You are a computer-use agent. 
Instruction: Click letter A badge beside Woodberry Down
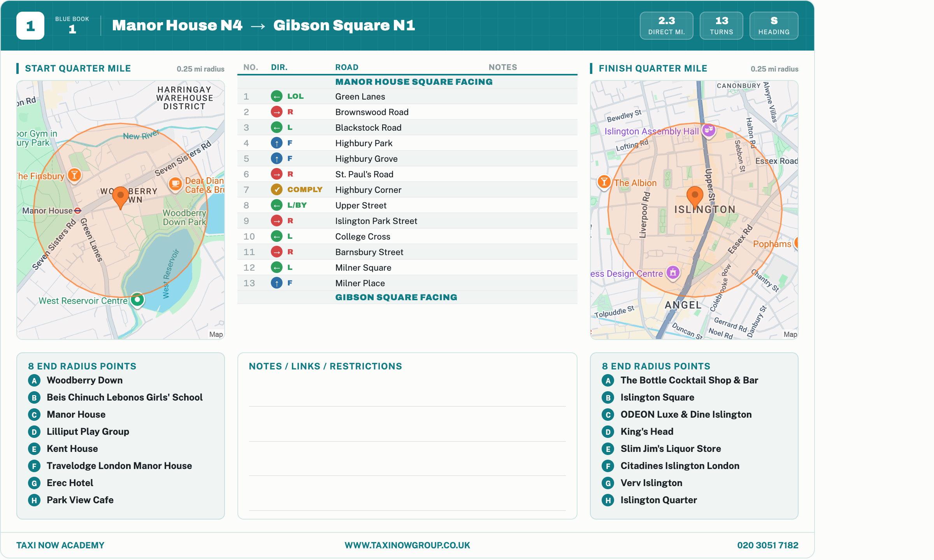tap(34, 380)
